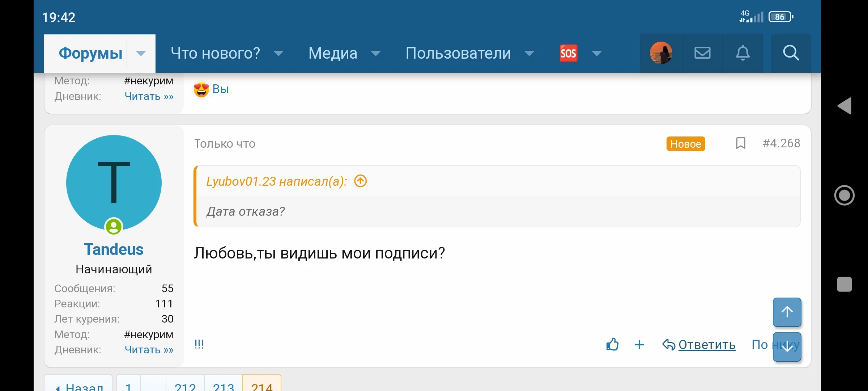Click the 😍 reaction emoji

click(x=200, y=89)
